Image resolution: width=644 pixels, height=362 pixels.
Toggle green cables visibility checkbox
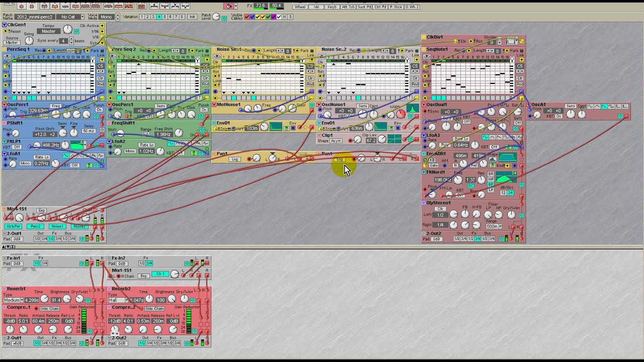(268, 17)
